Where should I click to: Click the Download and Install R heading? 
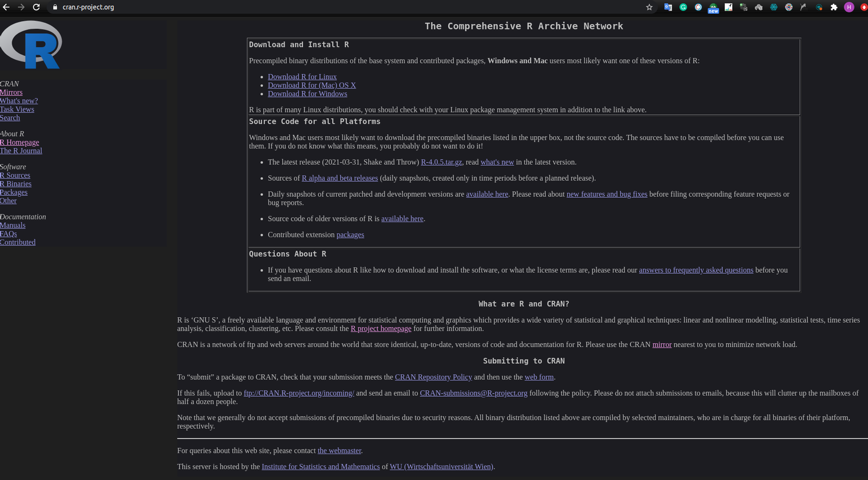coord(299,45)
